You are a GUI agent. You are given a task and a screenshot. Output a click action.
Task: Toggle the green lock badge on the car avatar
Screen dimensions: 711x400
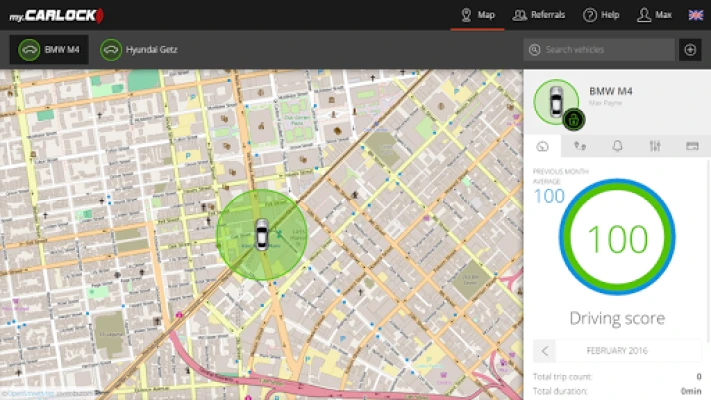[574, 120]
